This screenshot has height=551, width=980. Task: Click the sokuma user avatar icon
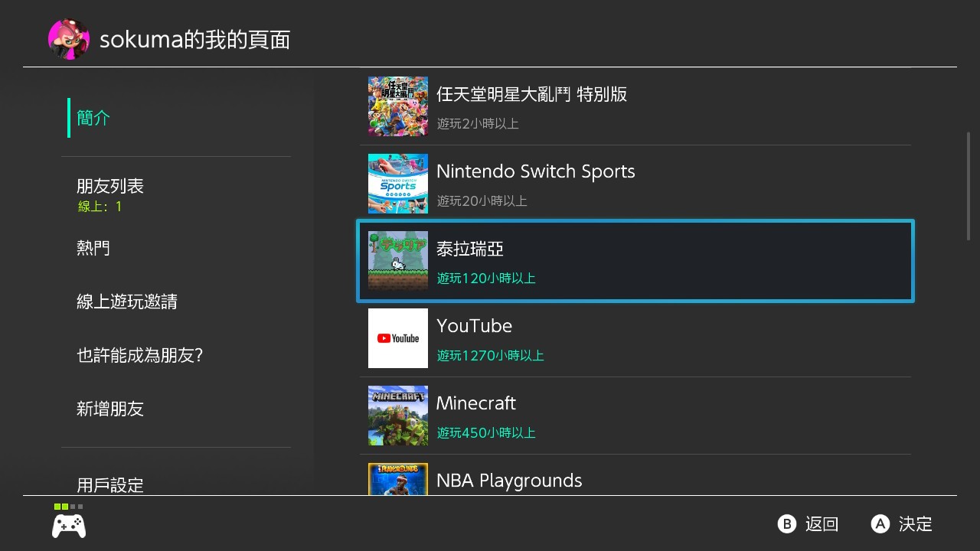(x=69, y=39)
